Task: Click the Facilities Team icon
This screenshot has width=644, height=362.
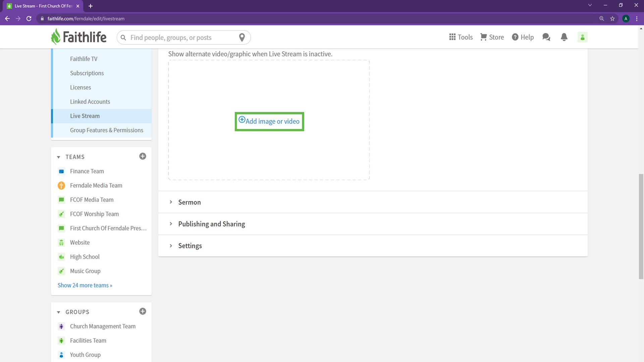Action: pyautogui.click(x=61, y=341)
